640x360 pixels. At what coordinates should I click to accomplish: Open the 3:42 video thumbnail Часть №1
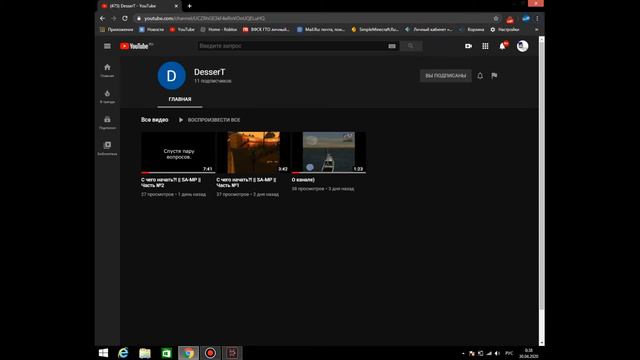coord(253,152)
